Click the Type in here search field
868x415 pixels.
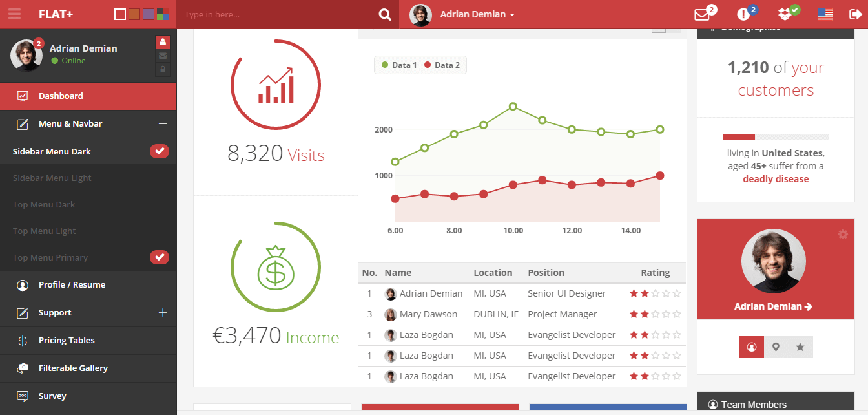(x=278, y=14)
